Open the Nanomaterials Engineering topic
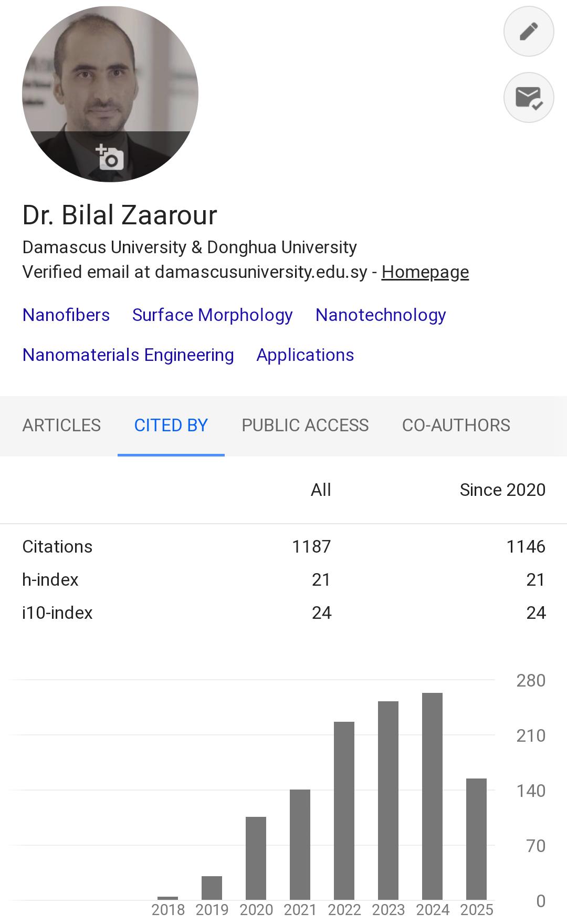Image resolution: width=567 pixels, height=924 pixels. click(128, 355)
